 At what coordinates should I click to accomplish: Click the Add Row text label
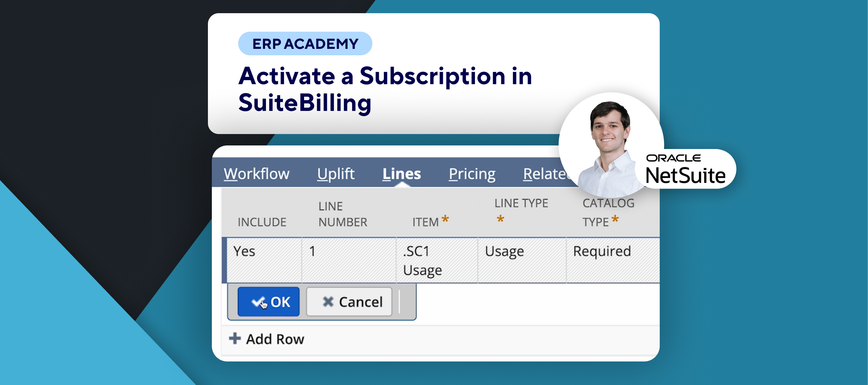pyautogui.click(x=275, y=339)
